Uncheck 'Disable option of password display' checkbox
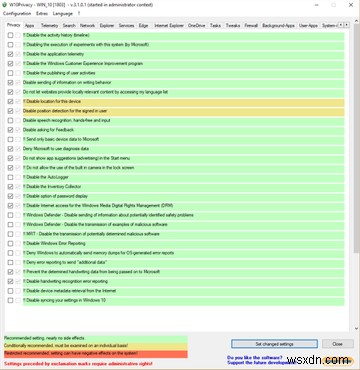This screenshot has width=360, height=370. click(11, 196)
